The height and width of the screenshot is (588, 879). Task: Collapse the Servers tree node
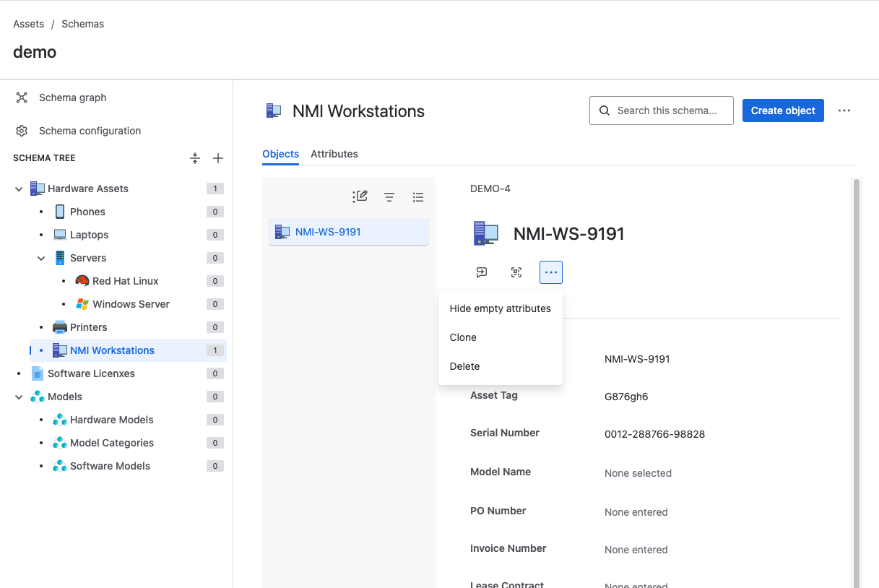41,258
